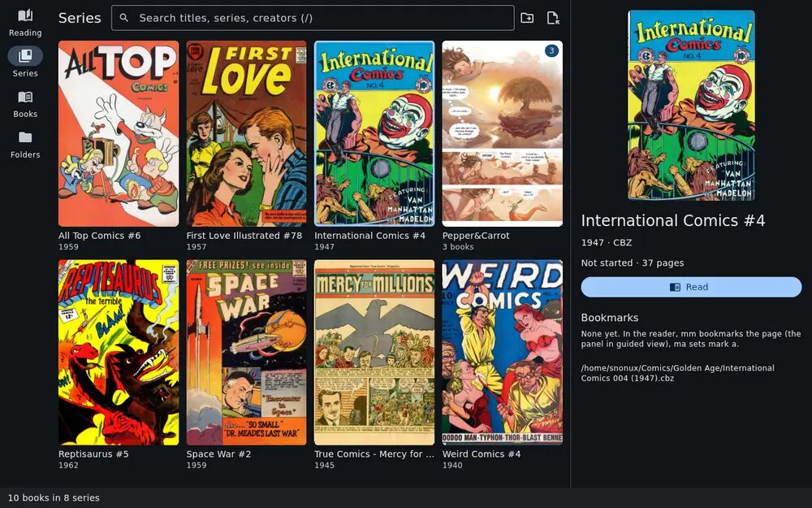Viewport: 812px width, 508px height.
Task: Click the 'Weird Comics #4' title text
Action: [482, 454]
